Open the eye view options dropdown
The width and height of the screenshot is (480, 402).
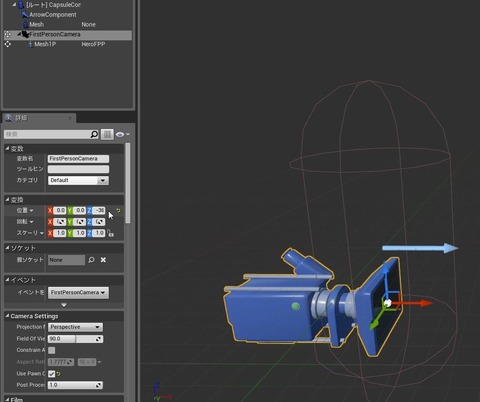pyautogui.click(x=122, y=134)
